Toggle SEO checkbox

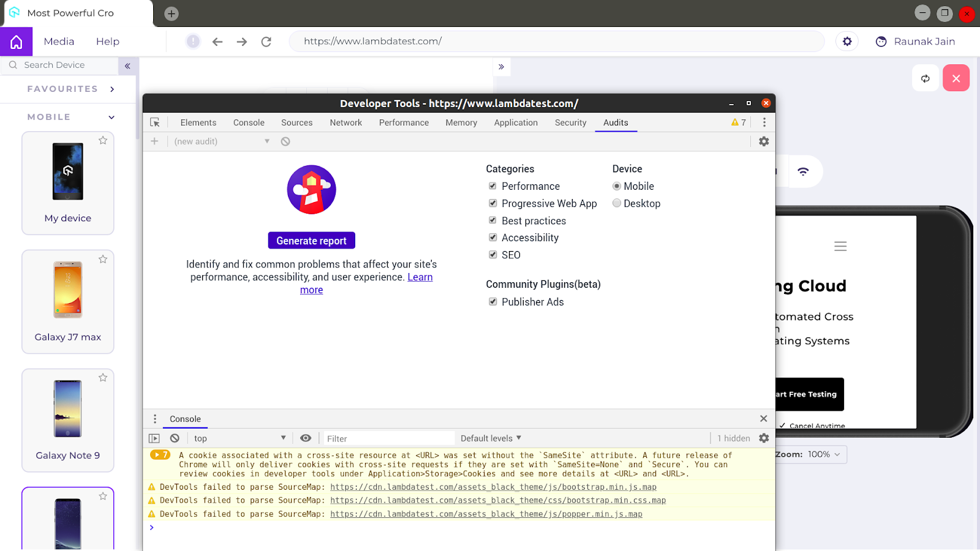click(492, 255)
